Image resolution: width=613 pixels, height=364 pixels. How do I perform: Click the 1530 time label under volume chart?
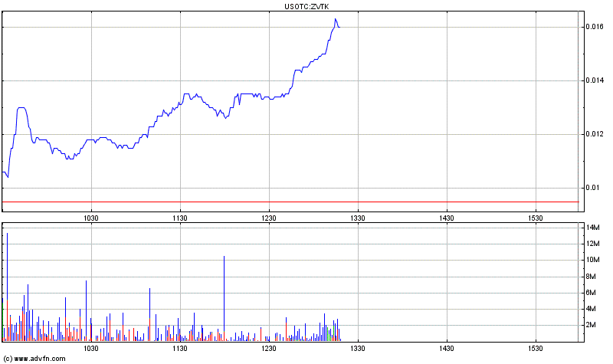(535, 349)
